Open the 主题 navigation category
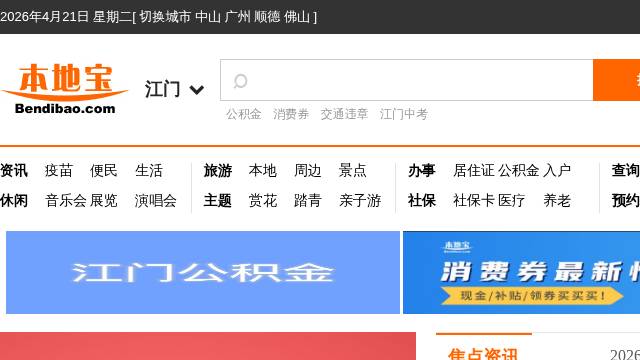 [218, 200]
